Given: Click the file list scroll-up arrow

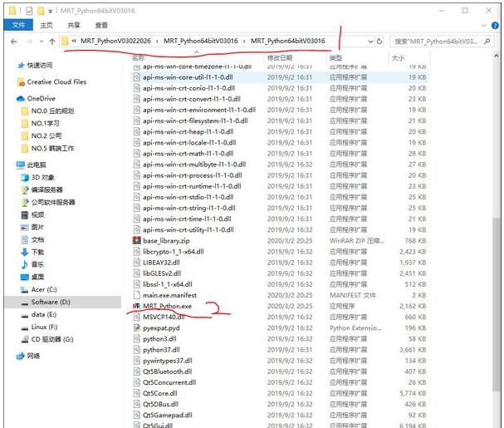Looking at the screenshot, I should 496,56.
